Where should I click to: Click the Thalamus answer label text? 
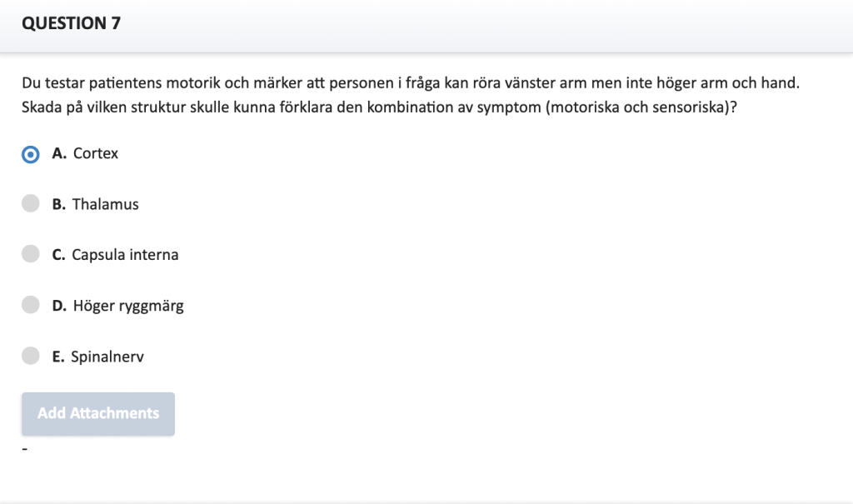(106, 204)
